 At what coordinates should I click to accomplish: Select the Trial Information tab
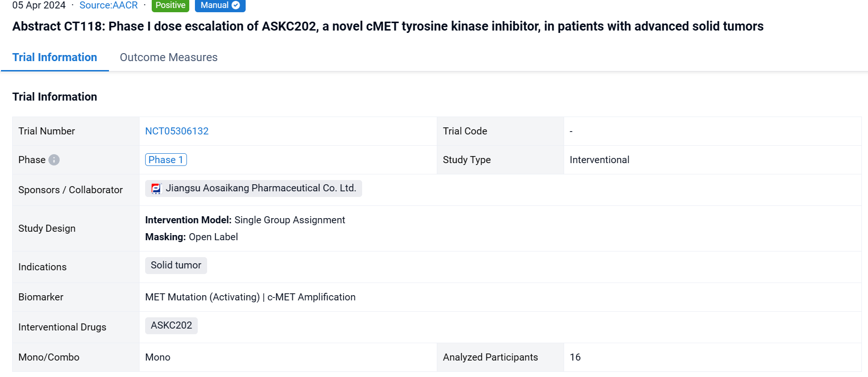pyautogui.click(x=54, y=57)
